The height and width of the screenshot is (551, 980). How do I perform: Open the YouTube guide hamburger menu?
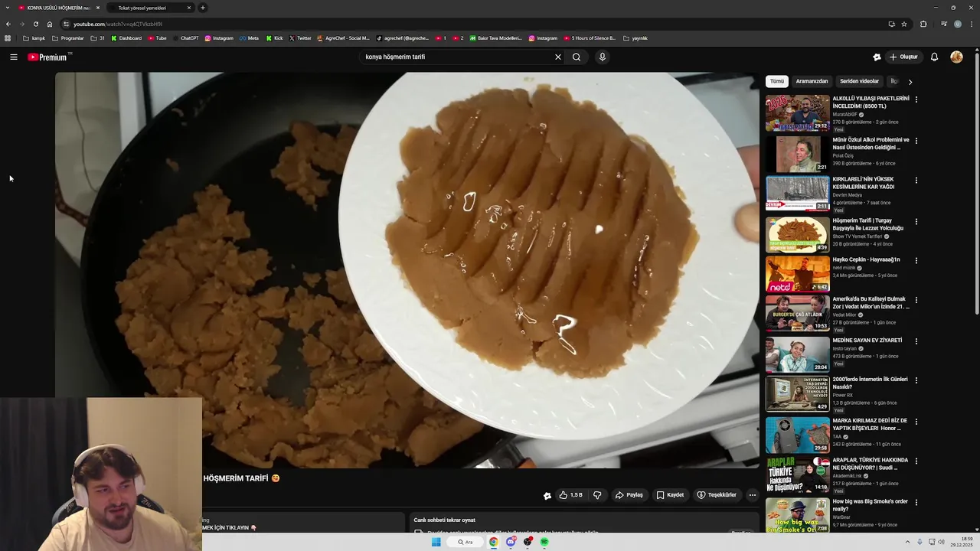[x=14, y=57]
